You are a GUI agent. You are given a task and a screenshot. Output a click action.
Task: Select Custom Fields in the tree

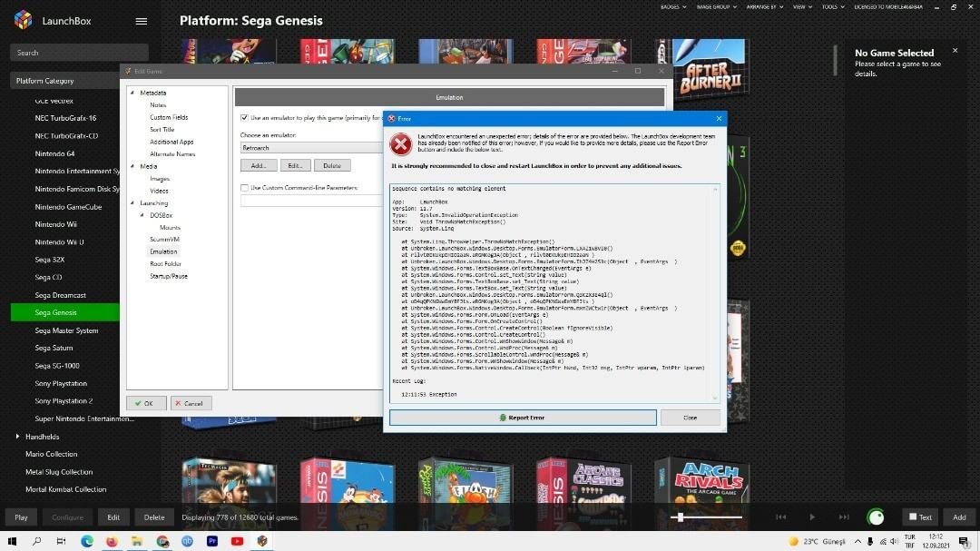[169, 118]
